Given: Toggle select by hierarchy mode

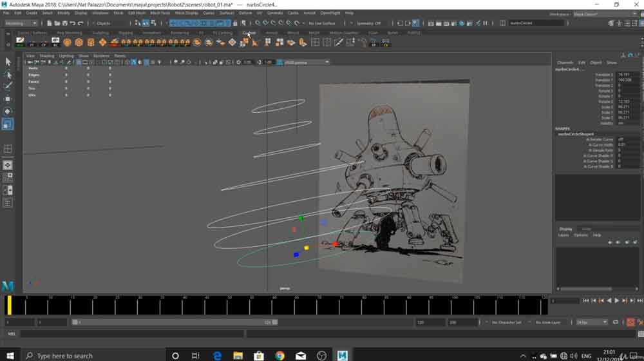Looking at the screenshot, I should click(138, 23).
